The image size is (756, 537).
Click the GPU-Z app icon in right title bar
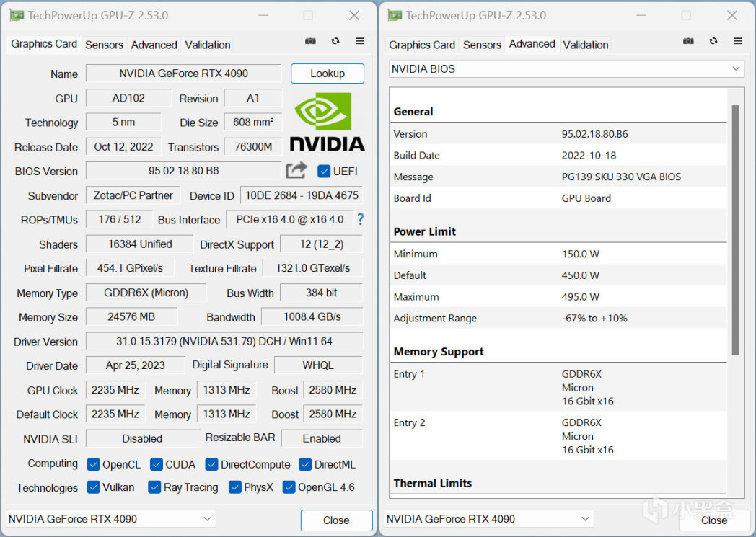click(x=395, y=15)
